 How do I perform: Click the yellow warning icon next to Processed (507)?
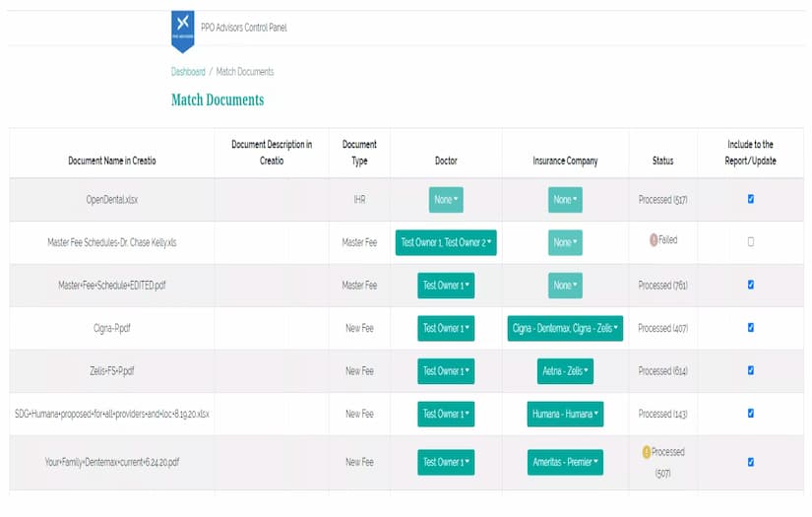pyautogui.click(x=647, y=452)
